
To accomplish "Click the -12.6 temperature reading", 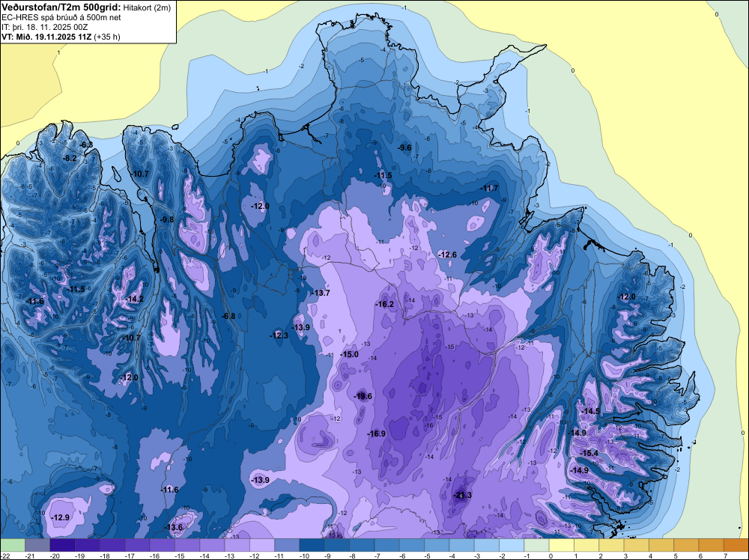I will pyautogui.click(x=447, y=255).
